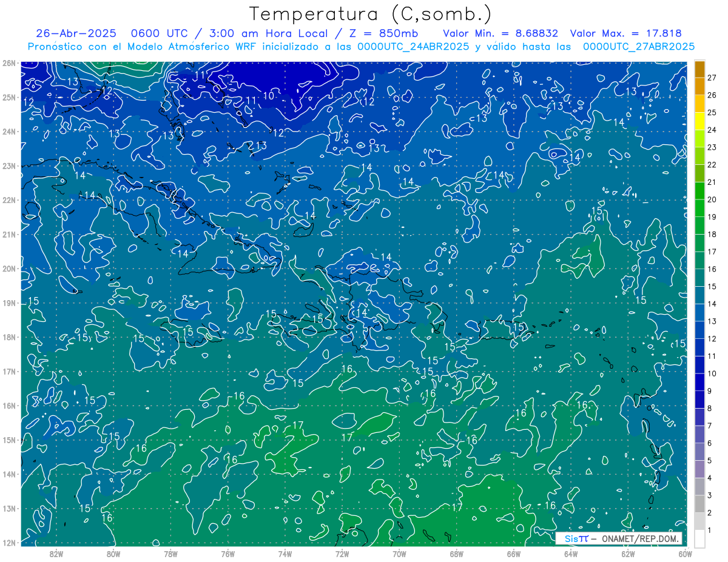Screen dimensions: 728x562
Task: Click the white swatch at the color scale bottom
Action: tap(700, 538)
